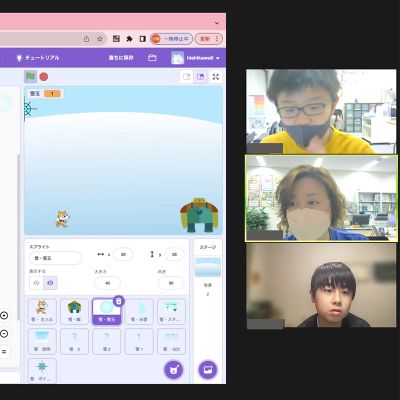Image resolution: width=400 pixels, height=400 pixels.
Task: Switch to small stage layout
Action: click(x=187, y=77)
